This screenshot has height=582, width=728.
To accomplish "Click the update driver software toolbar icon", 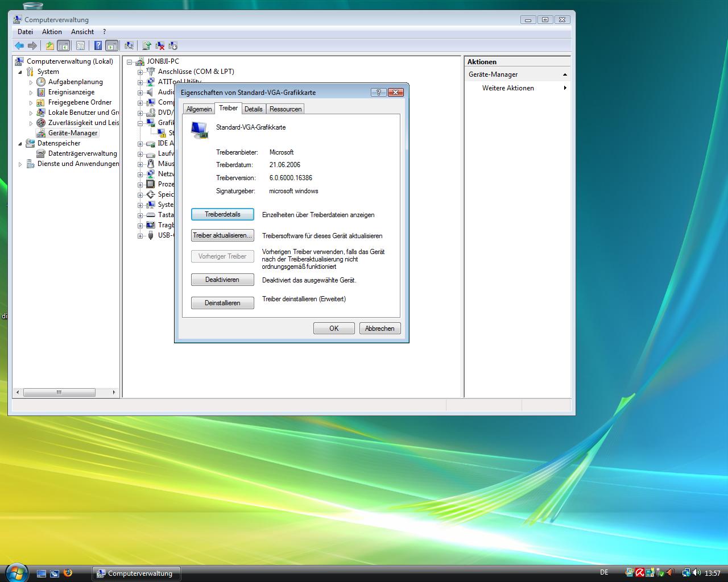I will (x=147, y=45).
